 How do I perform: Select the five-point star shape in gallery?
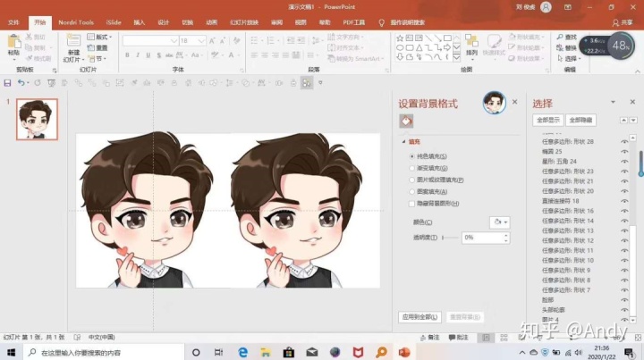400,38
